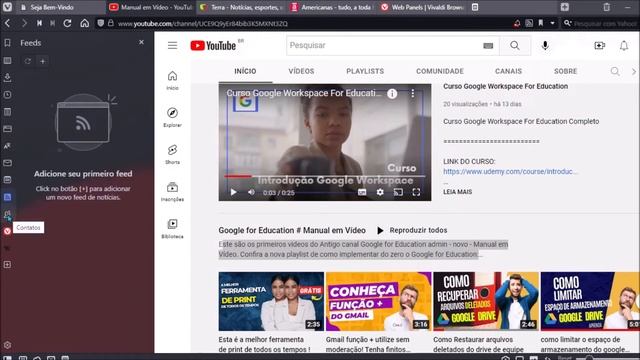Viewport: 640px width, 360px height.
Task: Click the Rewind navigation button
Action: tap(39, 23)
